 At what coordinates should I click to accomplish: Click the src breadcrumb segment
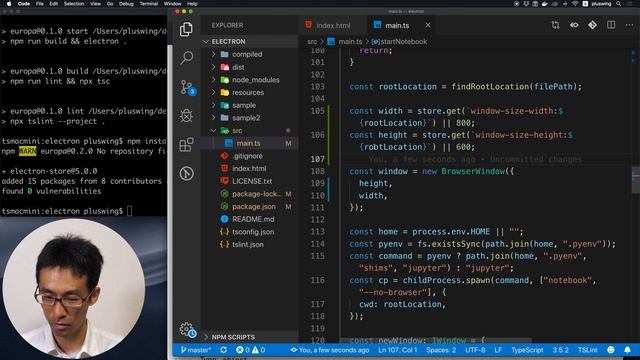pos(312,42)
